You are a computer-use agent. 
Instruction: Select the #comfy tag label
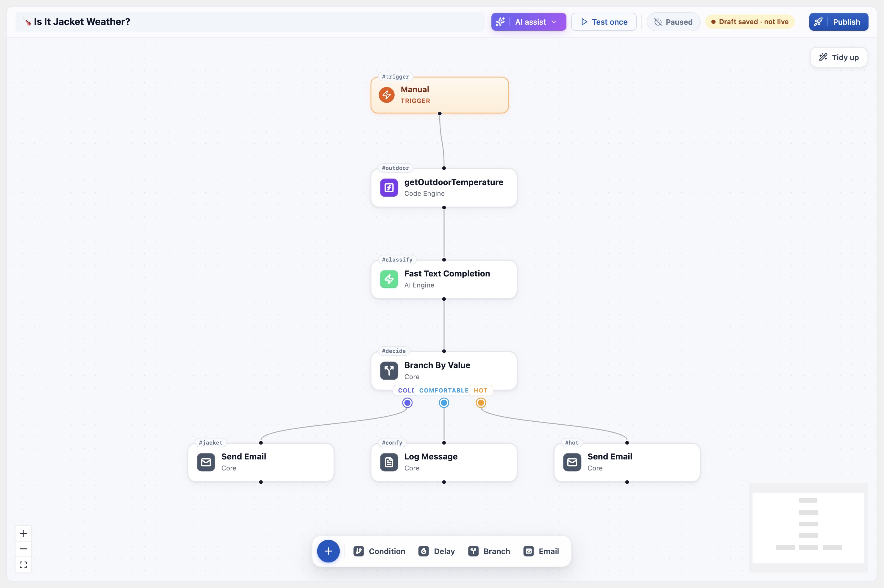[392, 442]
